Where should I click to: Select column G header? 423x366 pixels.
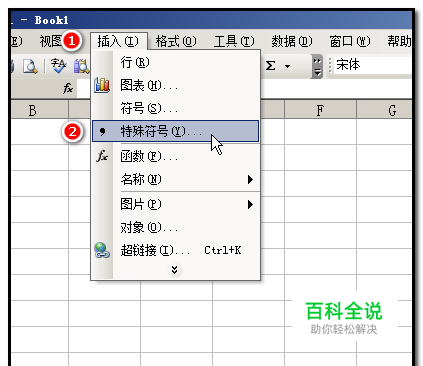click(384, 110)
